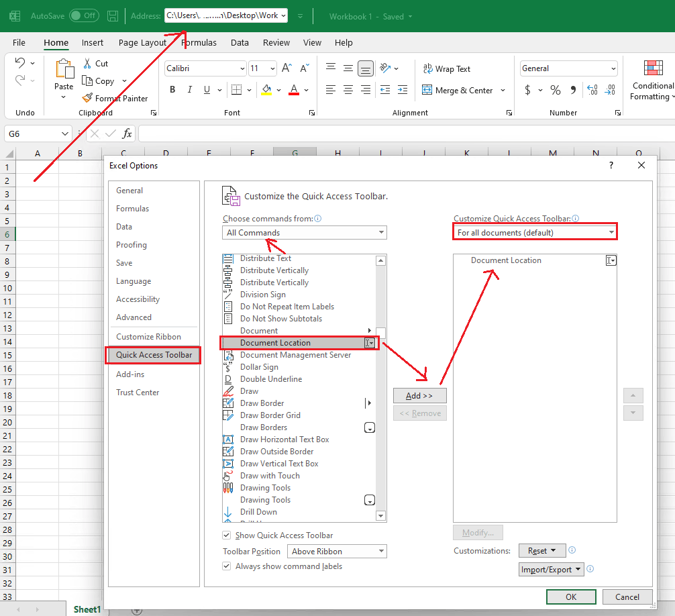Click the Move Down arrow button
The image size is (675, 616).
pos(633,413)
